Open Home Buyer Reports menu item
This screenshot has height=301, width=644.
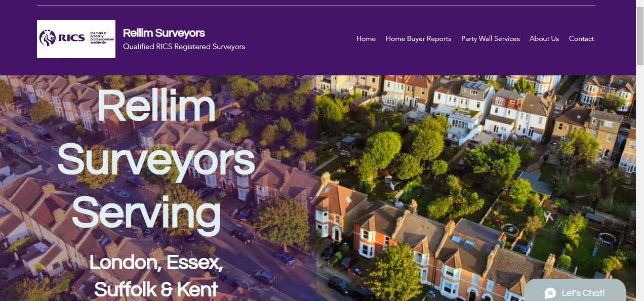[x=418, y=38]
